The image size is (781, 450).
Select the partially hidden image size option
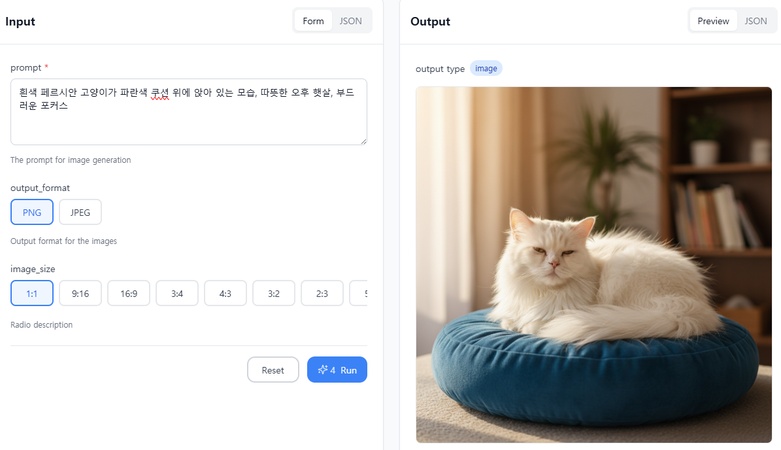[x=359, y=293]
